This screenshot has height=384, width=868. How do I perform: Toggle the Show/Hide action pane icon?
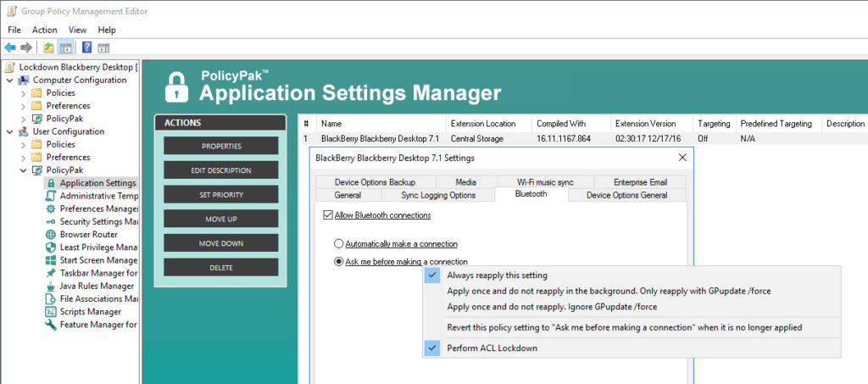pos(103,47)
